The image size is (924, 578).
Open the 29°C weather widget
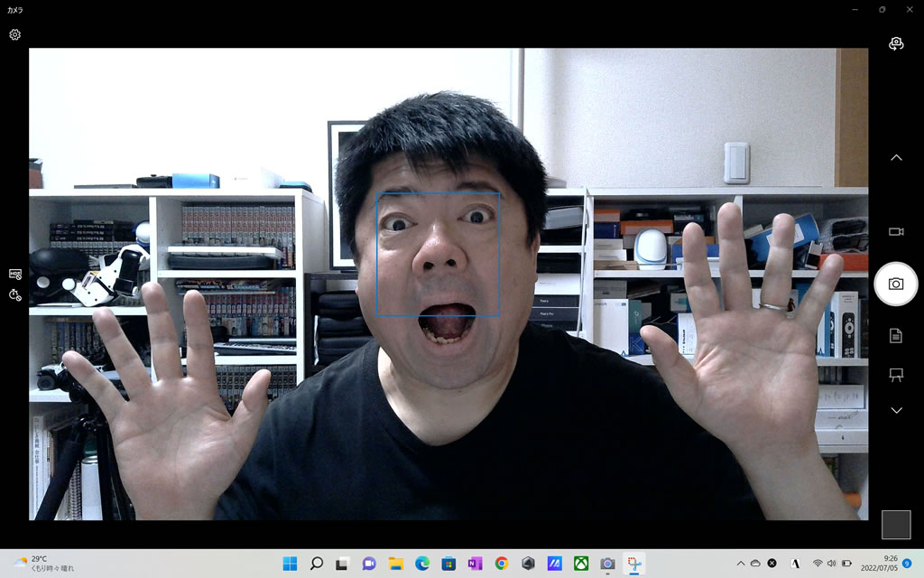click(x=45, y=564)
